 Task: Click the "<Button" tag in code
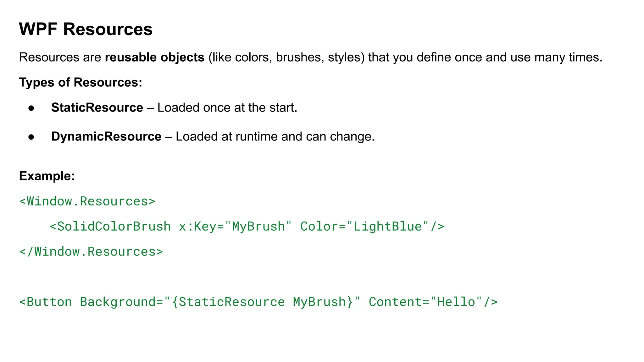pos(46,302)
